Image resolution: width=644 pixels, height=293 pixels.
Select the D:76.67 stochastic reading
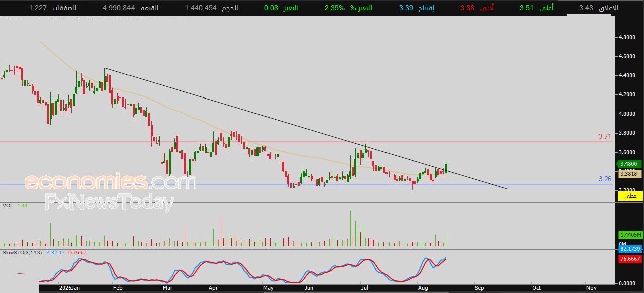77,252
